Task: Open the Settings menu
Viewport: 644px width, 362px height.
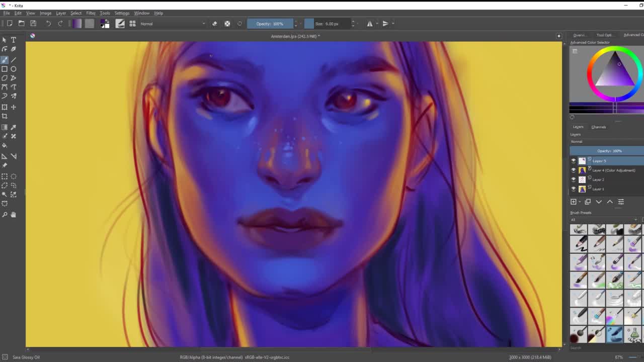Action: tap(122, 13)
